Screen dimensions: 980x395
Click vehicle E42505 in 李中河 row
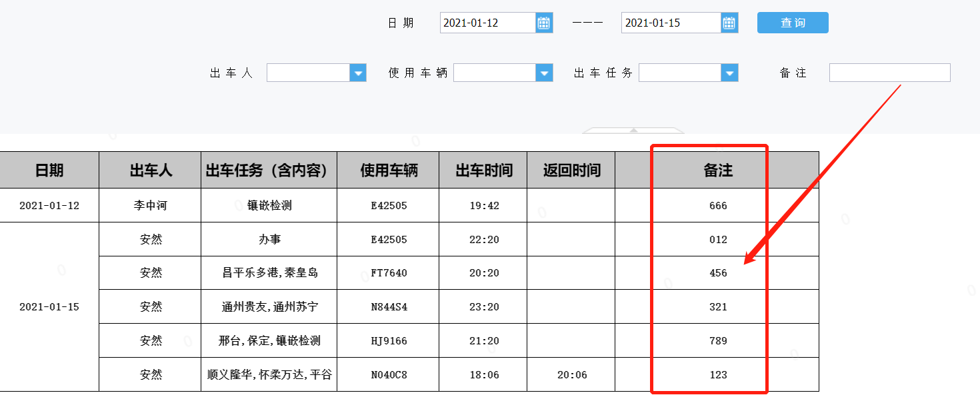(389, 205)
